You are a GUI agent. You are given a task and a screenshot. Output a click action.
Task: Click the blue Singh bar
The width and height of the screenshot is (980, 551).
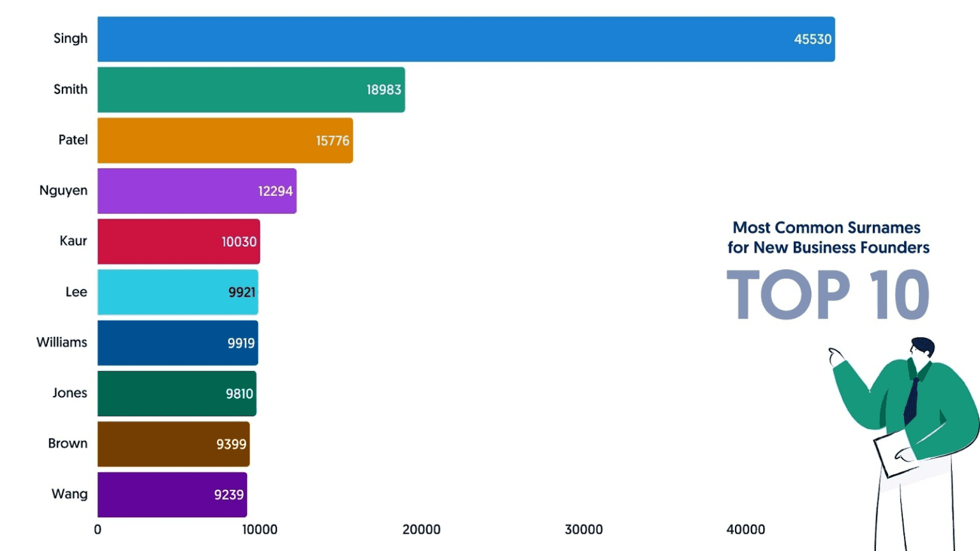point(466,39)
